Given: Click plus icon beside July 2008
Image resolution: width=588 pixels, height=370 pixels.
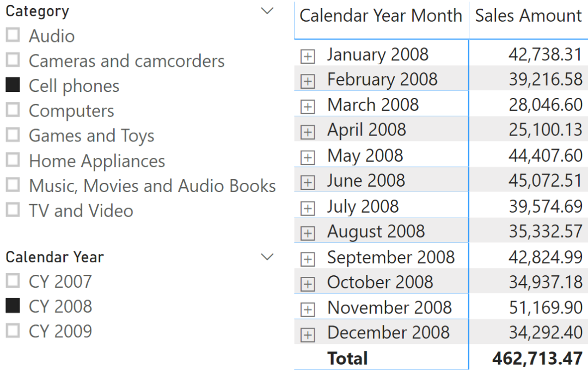Looking at the screenshot, I should 308,208.
